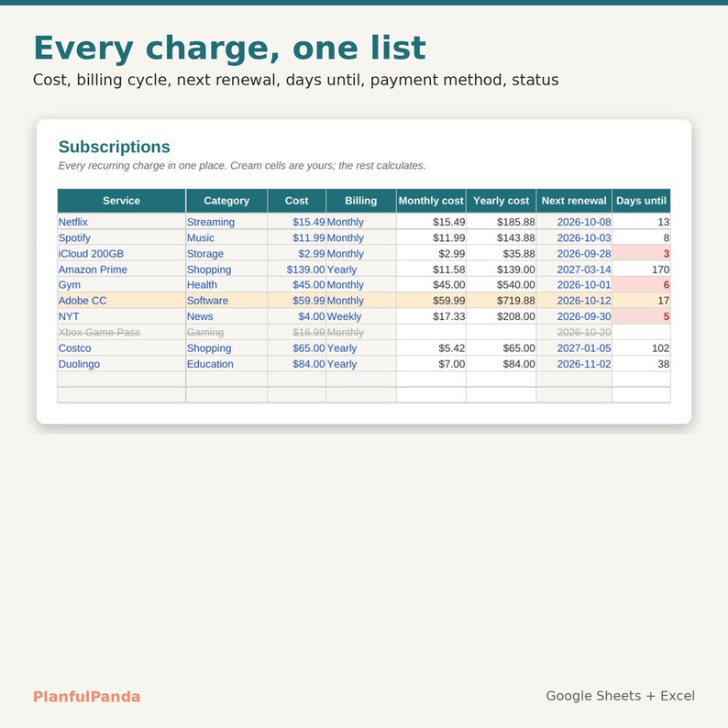
Task: Select the $208.00 yearly cost cell
Action: [x=502, y=316]
